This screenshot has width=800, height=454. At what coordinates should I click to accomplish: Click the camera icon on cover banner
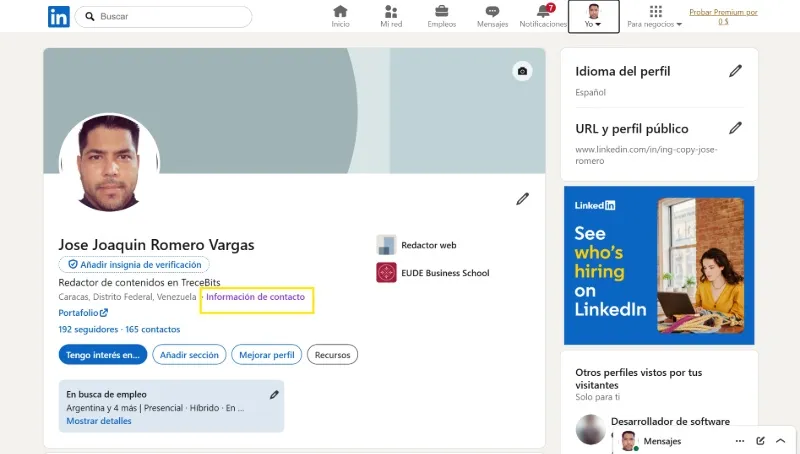(522, 71)
